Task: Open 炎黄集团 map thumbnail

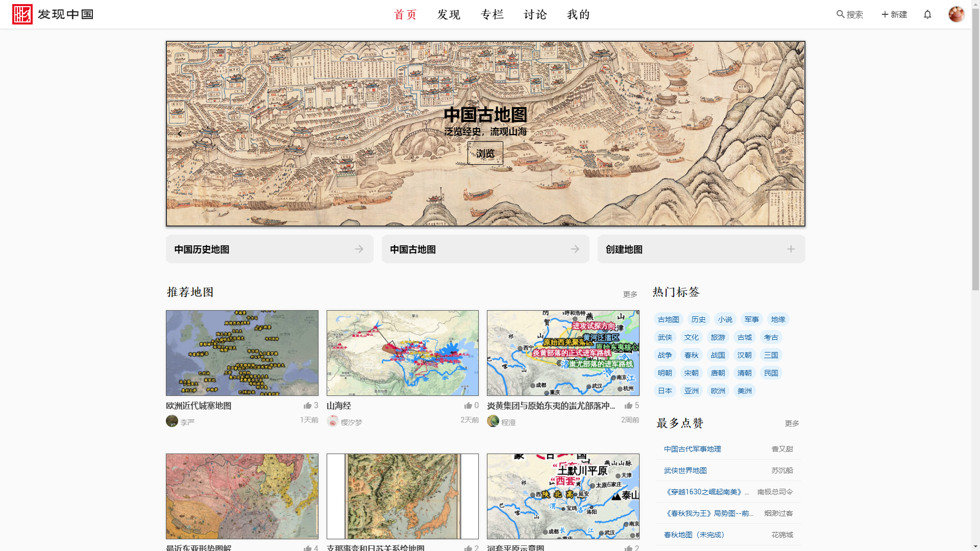Action: click(563, 353)
